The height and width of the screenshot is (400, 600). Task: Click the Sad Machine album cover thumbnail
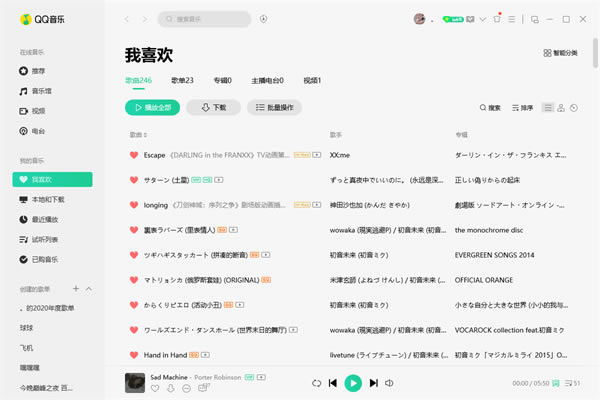(x=135, y=383)
